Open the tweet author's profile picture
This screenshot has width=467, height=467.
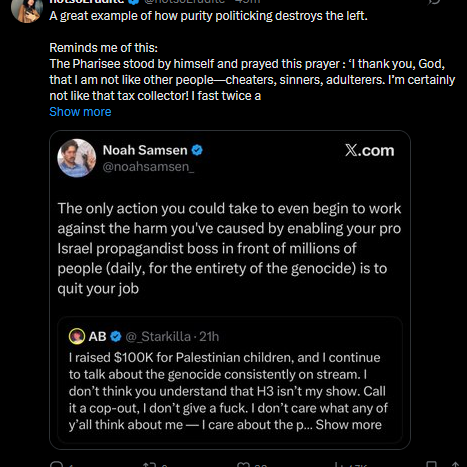[x=27, y=11]
